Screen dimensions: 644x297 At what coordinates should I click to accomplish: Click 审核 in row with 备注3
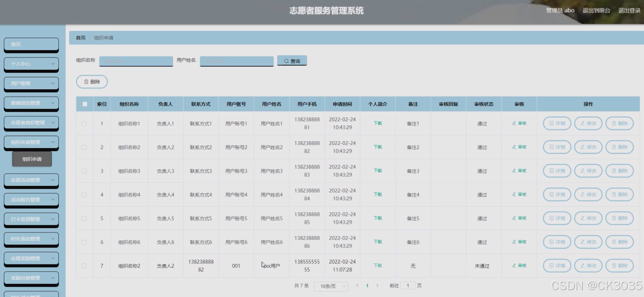519,171
